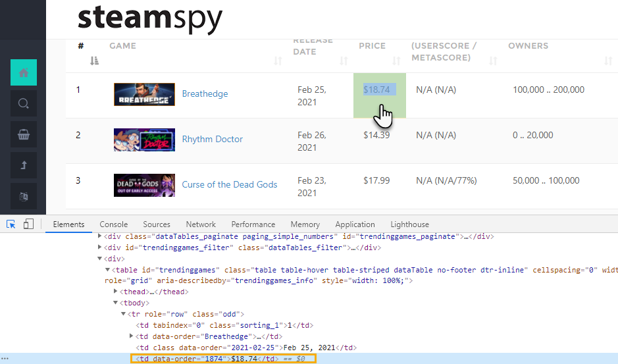Click the three dots beside selected DOM line
This screenshot has width=618, height=364.
pyautogui.click(x=5, y=359)
